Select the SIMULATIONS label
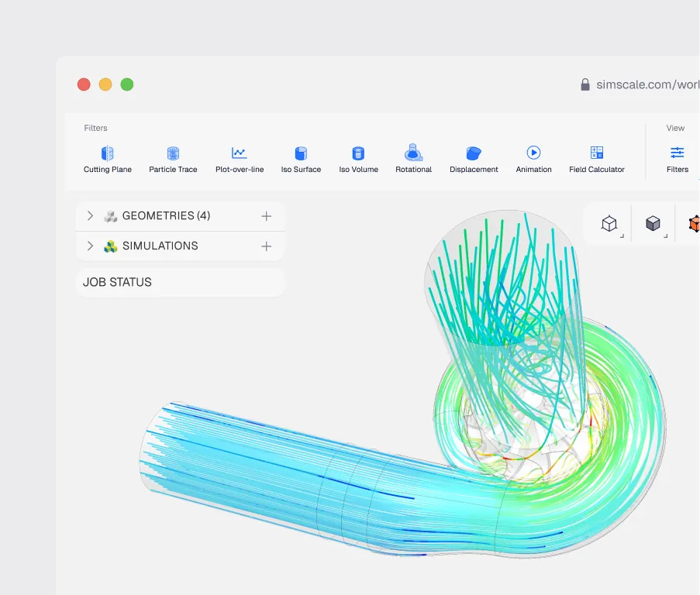This screenshot has width=700, height=595. point(160,246)
